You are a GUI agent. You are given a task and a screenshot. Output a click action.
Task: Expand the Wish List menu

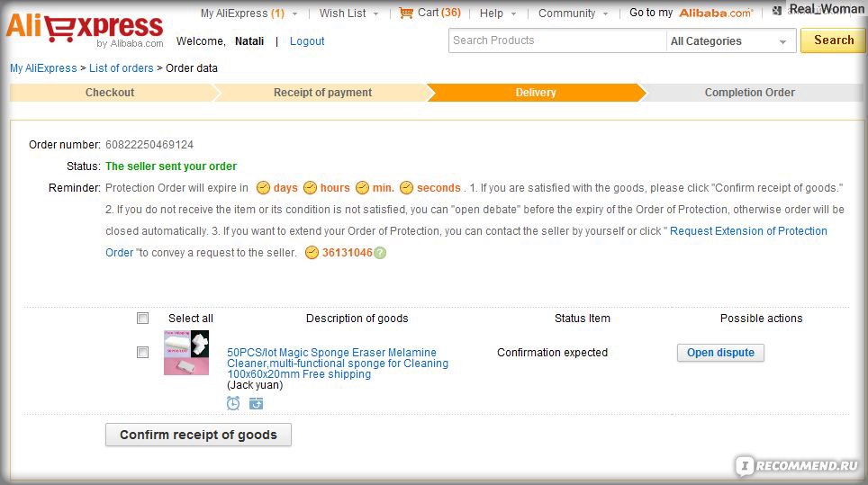(x=348, y=13)
